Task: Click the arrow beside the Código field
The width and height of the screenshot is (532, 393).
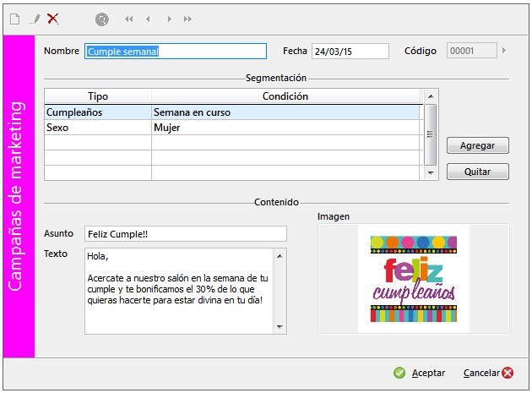Action: (504, 51)
